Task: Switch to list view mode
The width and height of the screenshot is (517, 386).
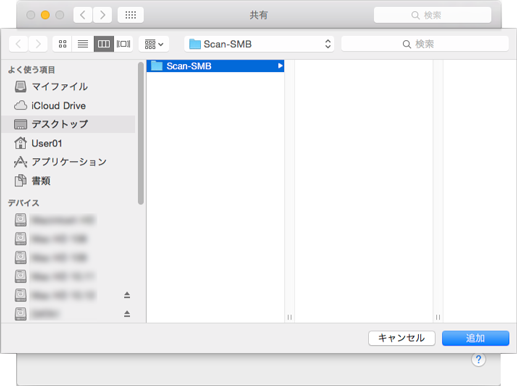Action: pyautogui.click(x=83, y=44)
